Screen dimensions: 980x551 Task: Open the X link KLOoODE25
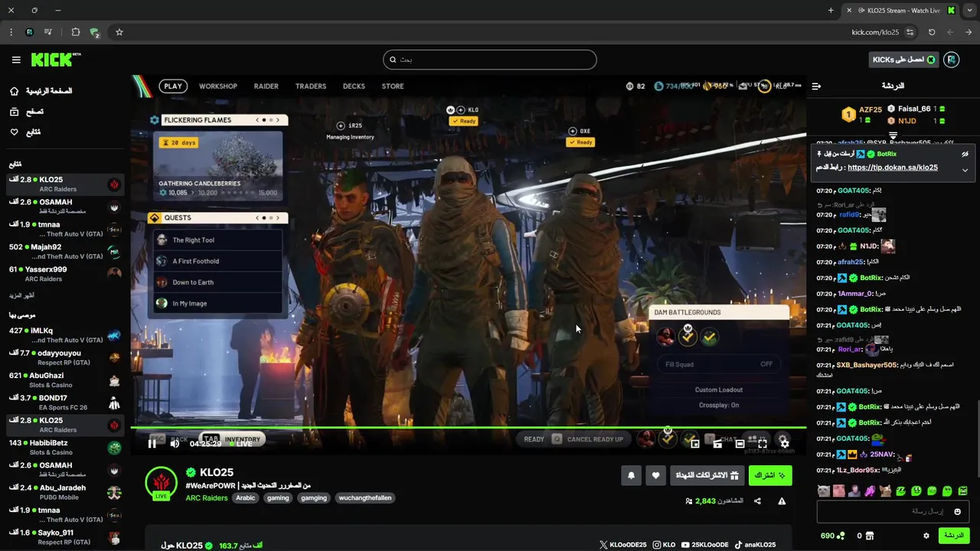[x=622, y=545]
